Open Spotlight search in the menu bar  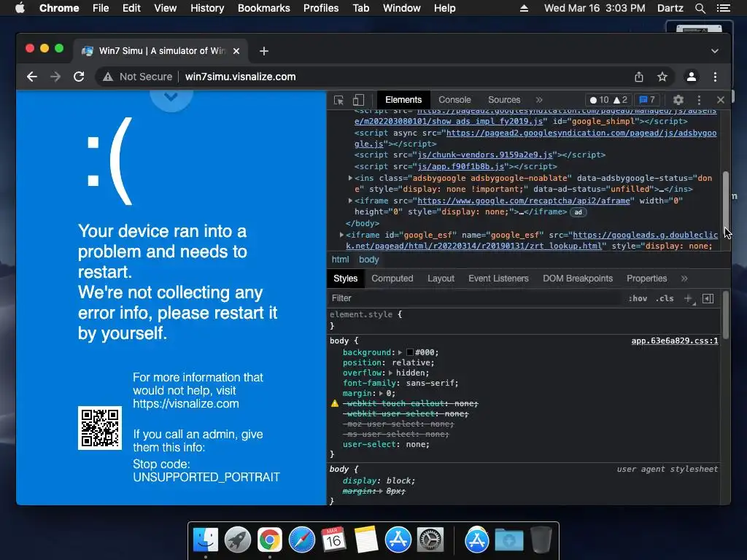[x=700, y=8]
